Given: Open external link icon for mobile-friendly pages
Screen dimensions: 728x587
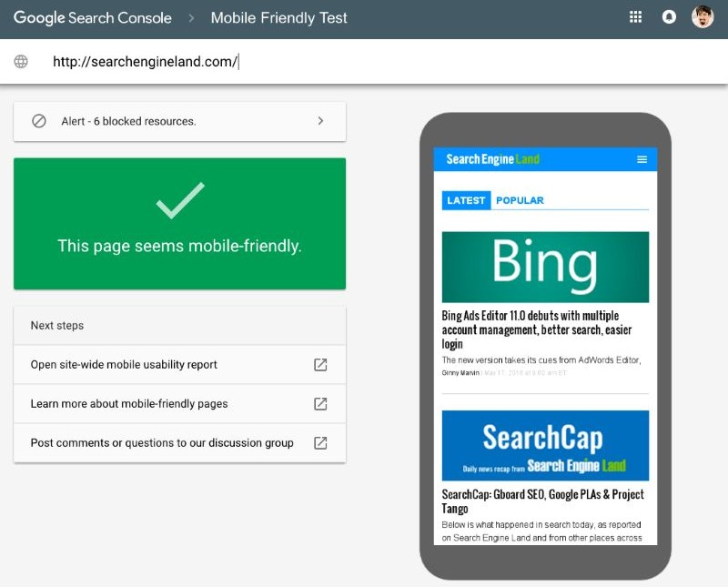Looking at the screenshot, I should (x=320, y=403).
